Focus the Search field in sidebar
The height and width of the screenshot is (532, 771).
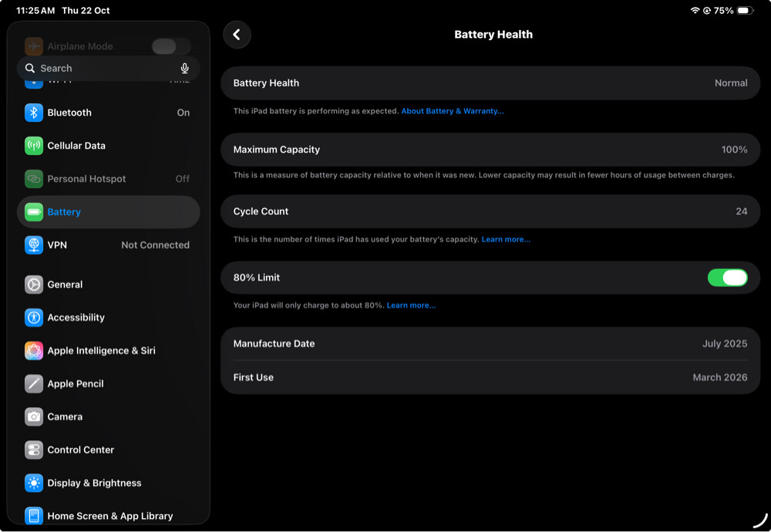click(108, 69)
